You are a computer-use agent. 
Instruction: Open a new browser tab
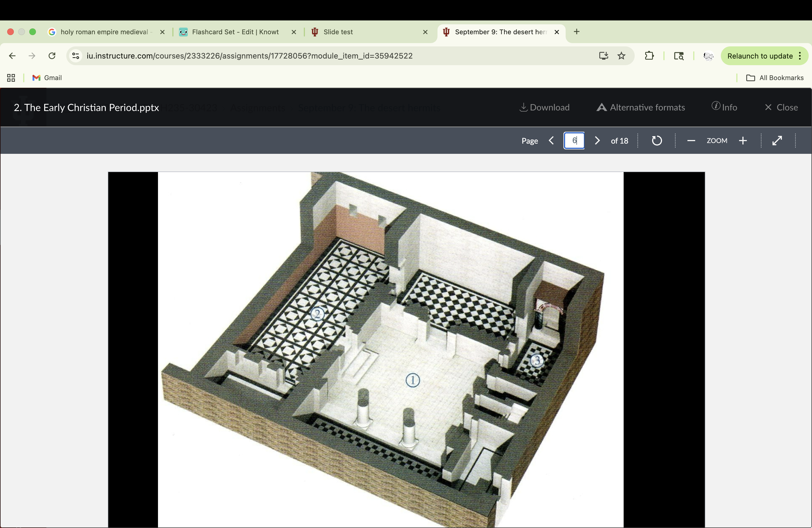pyautogui.click(x=577, y=32)
